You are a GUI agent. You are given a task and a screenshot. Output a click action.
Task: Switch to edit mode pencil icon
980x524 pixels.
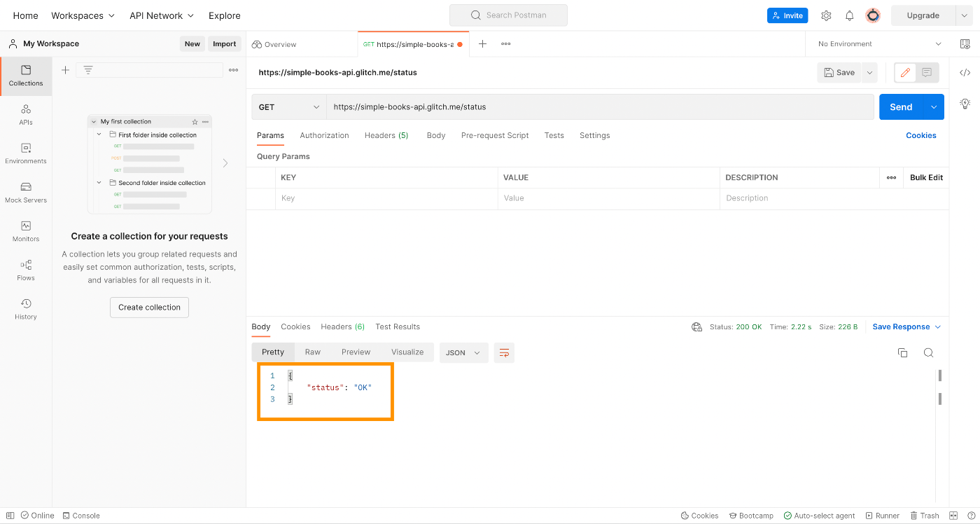click(x=905, y=72)
